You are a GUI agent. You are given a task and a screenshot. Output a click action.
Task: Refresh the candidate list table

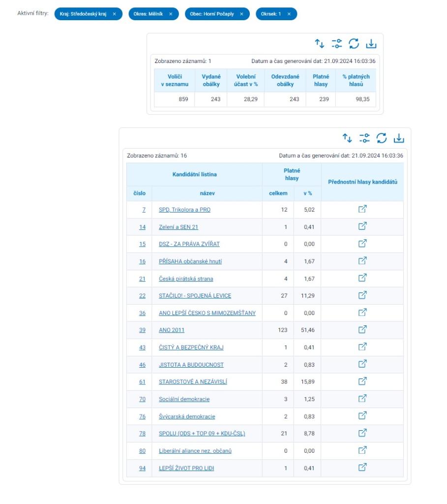tap(382, 138)
